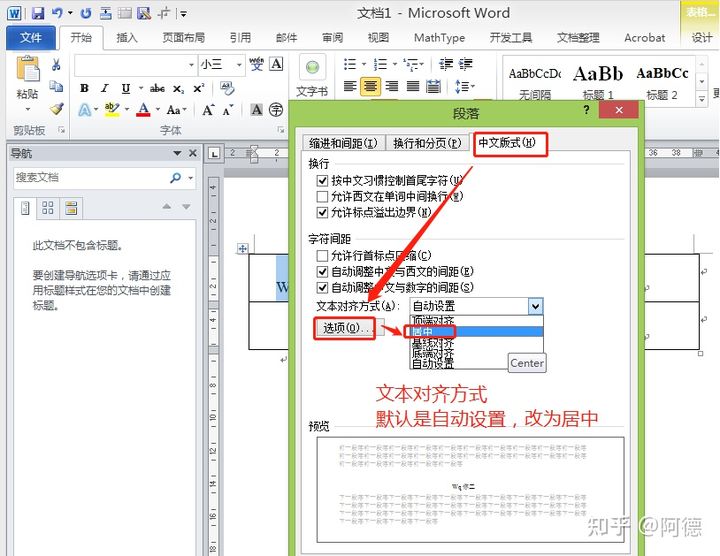Image resolution: width=720 pixels, height=556 pixels.
Task: Click the table move handle
Action: click(242, 248)
